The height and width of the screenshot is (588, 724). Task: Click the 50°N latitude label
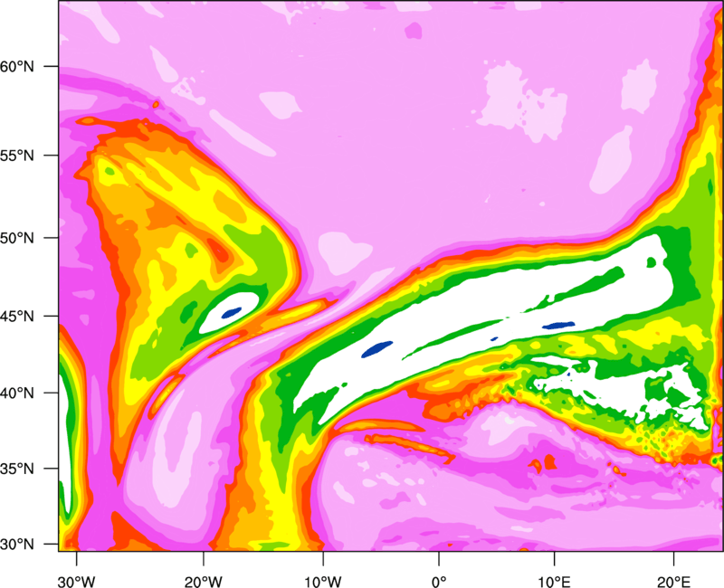[17, 238]
